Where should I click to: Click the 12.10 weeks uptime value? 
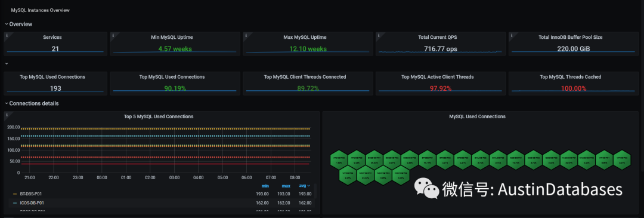click(308, 49)
